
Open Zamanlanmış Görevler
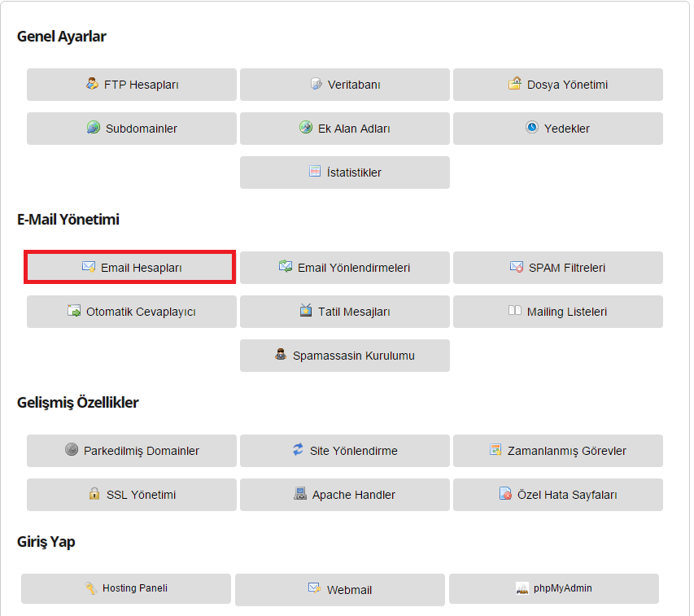tap(558, 451)
